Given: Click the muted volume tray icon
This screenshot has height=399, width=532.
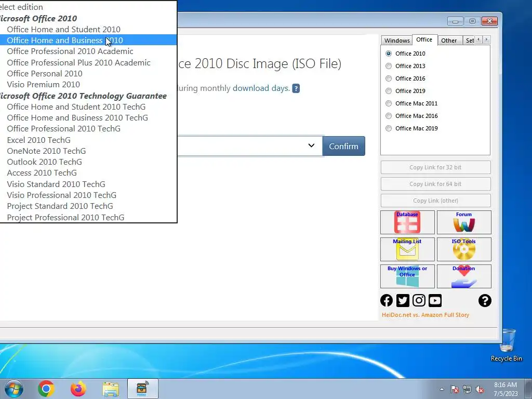Looking at the screenshot, I should pos(480,389).
